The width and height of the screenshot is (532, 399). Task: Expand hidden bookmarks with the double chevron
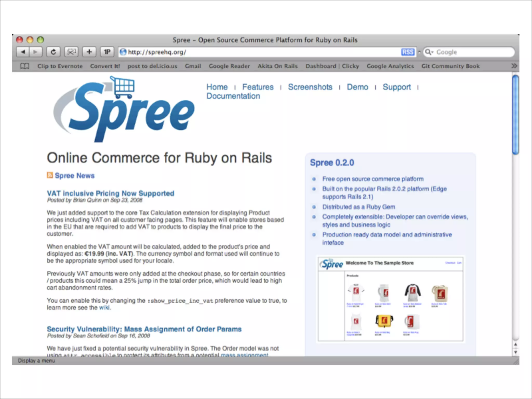[x=514, y=66]
